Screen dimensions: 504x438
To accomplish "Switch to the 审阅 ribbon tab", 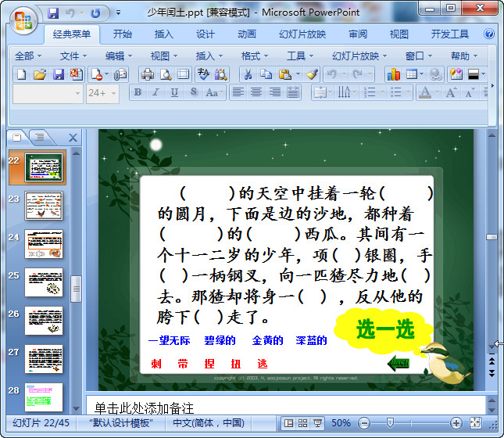I will [x=358, y=34].
